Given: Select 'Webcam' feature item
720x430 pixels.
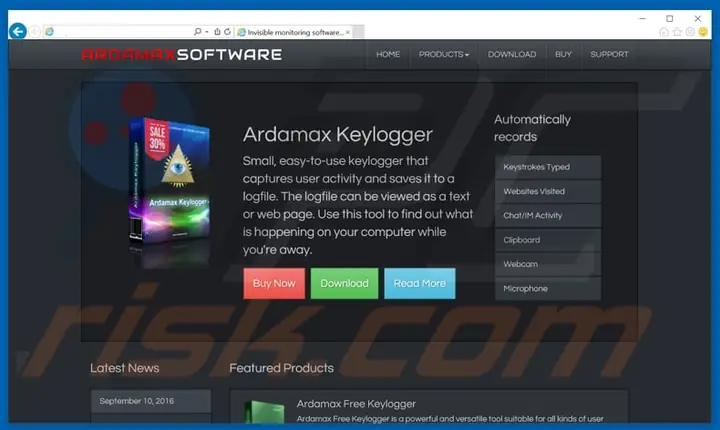Looking at the screenshot, I should [548, 264].
